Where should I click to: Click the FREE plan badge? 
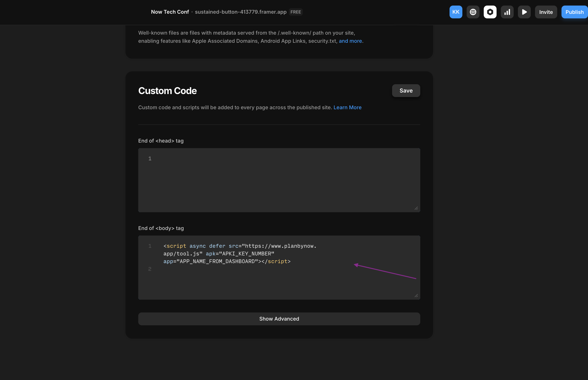click(295, 12)
